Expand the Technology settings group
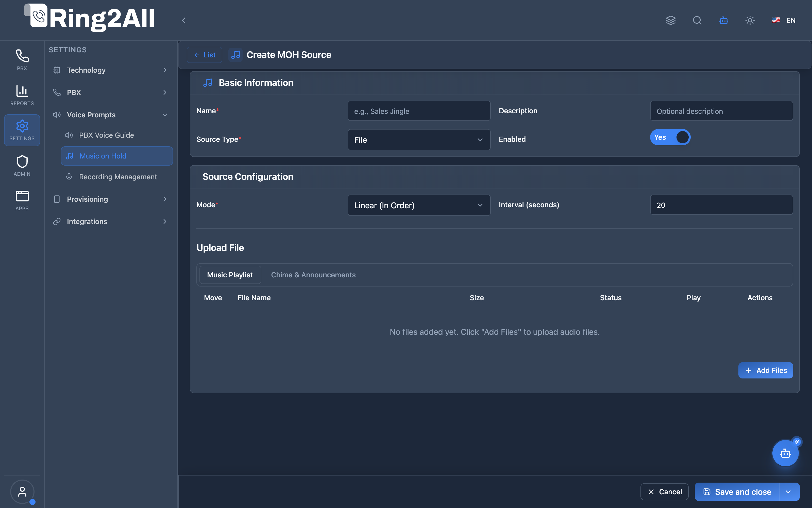The height and width of the screenshot is (508, 812). (110, 70)
